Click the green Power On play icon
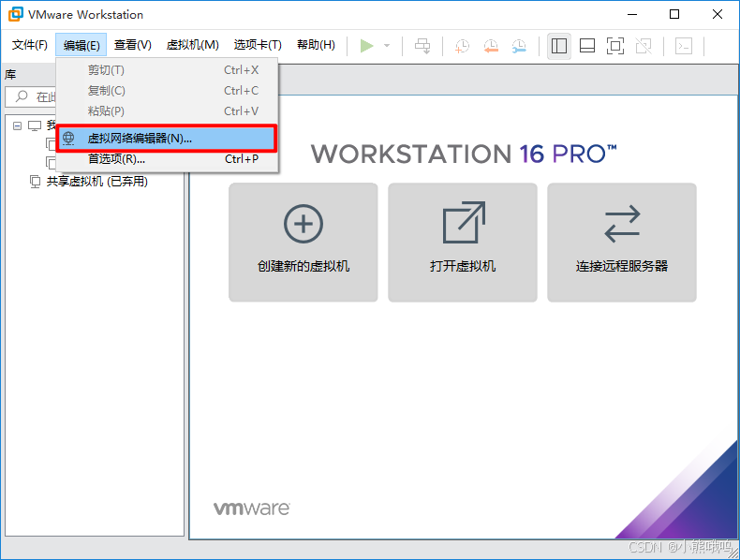Viewport: 740px width, 560px height. click(366, 46)
